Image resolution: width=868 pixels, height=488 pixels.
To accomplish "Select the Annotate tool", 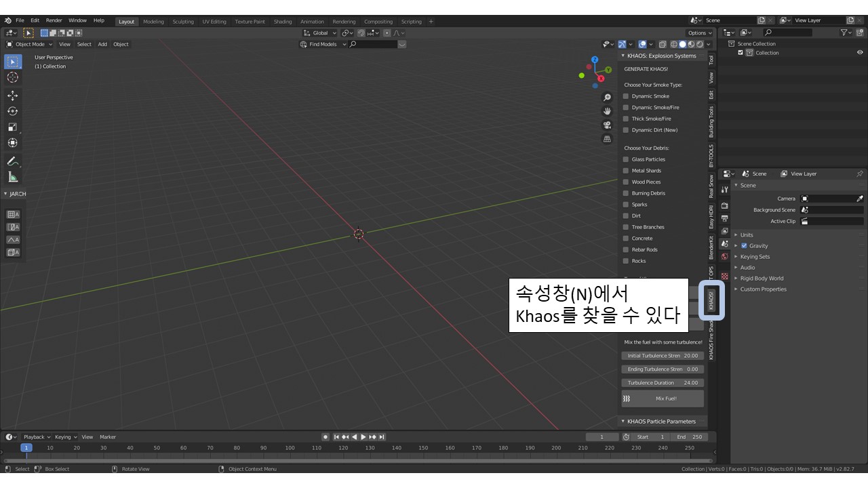I will click(x=13, y=161).
